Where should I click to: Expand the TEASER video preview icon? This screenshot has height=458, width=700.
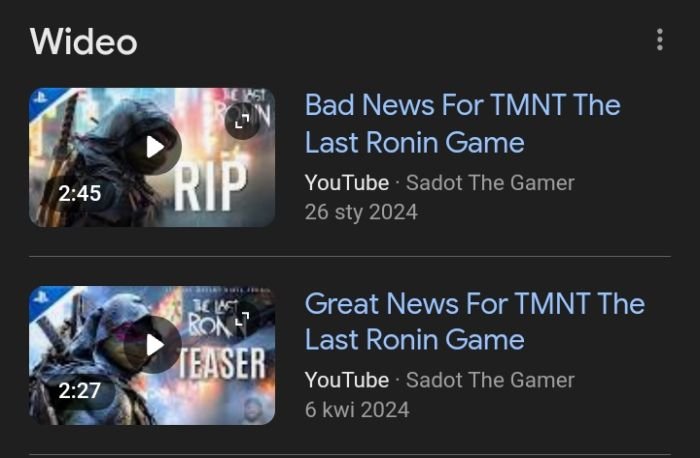pyautogui.click(x=242, y=319)
